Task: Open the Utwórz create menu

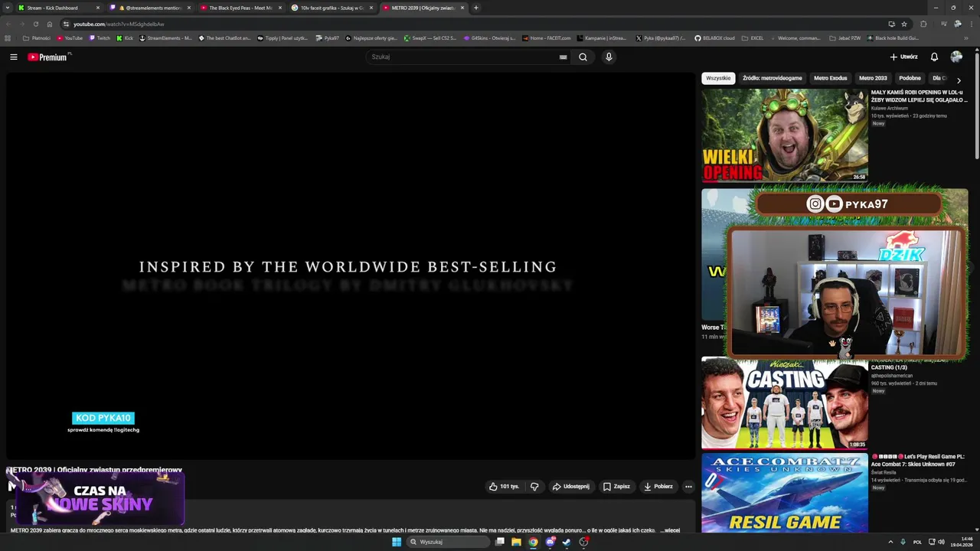Action: (903, 57)
